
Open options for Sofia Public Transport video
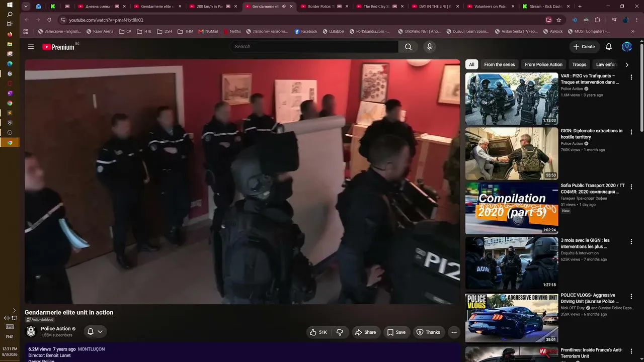pos(631,187)
